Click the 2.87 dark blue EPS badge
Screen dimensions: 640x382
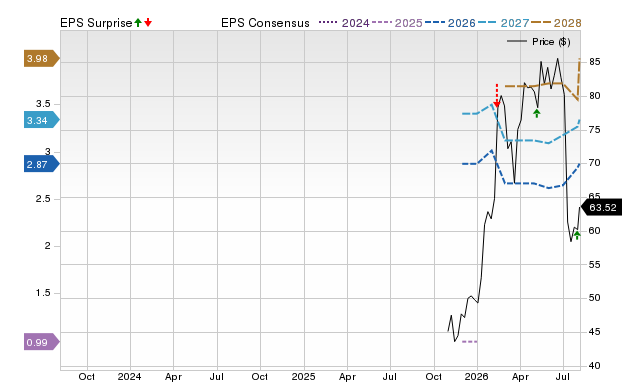pos(42,164)
